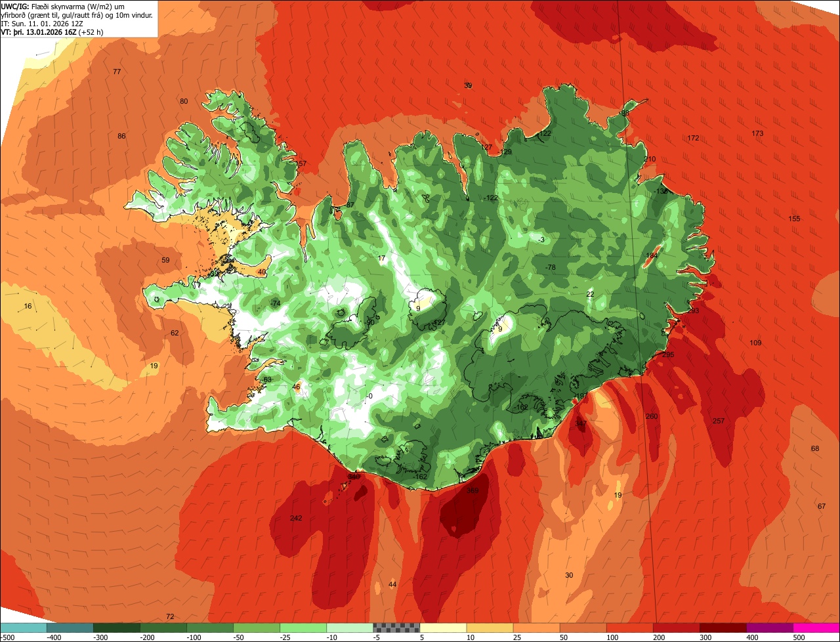840x642 pixels.
Task: Click the map value '77' in the northwest sea
Action: 117,72
